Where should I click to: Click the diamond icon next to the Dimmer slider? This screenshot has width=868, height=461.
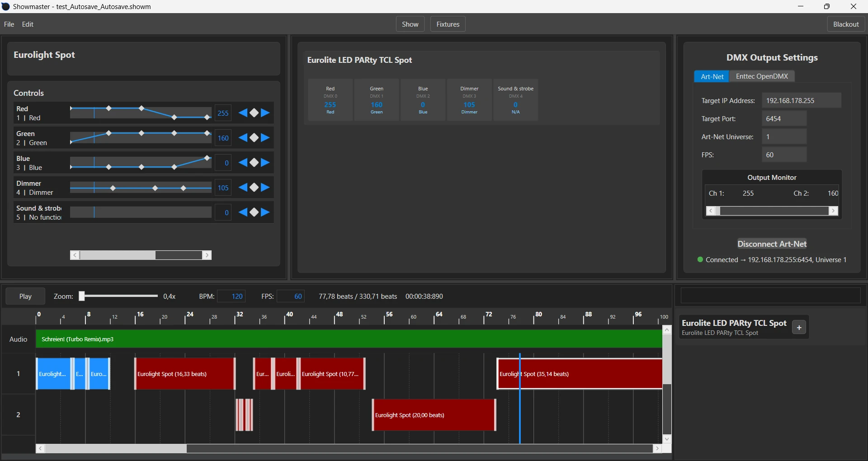pos(254,188)
